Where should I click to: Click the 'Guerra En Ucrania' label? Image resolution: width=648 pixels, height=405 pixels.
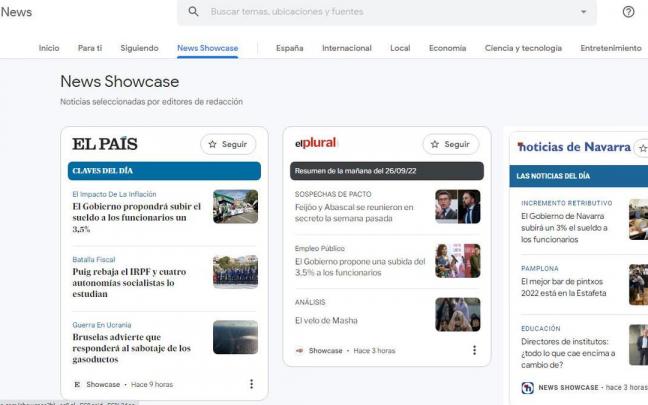102,325
